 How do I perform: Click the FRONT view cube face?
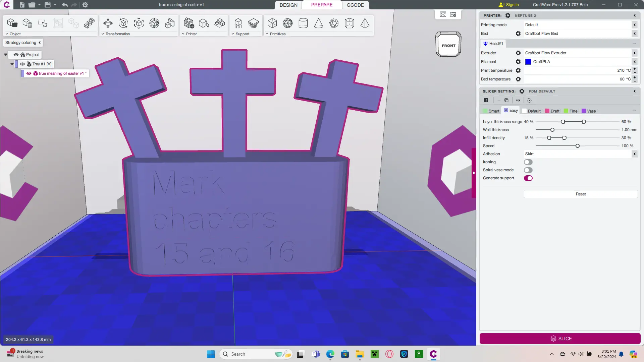coord(448,45)
